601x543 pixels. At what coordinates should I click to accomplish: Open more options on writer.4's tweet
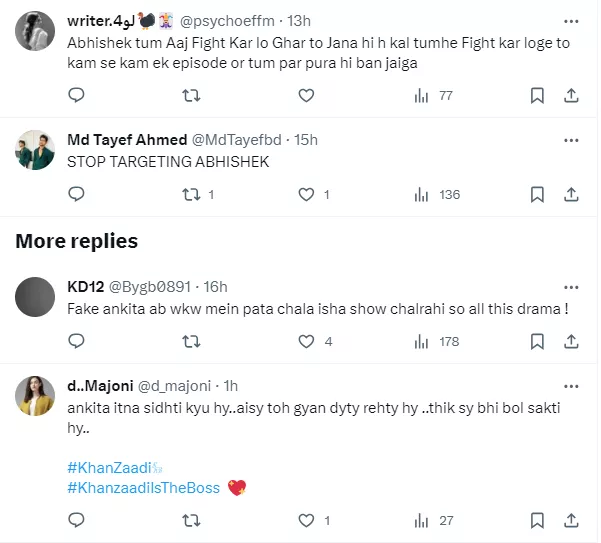571,19
